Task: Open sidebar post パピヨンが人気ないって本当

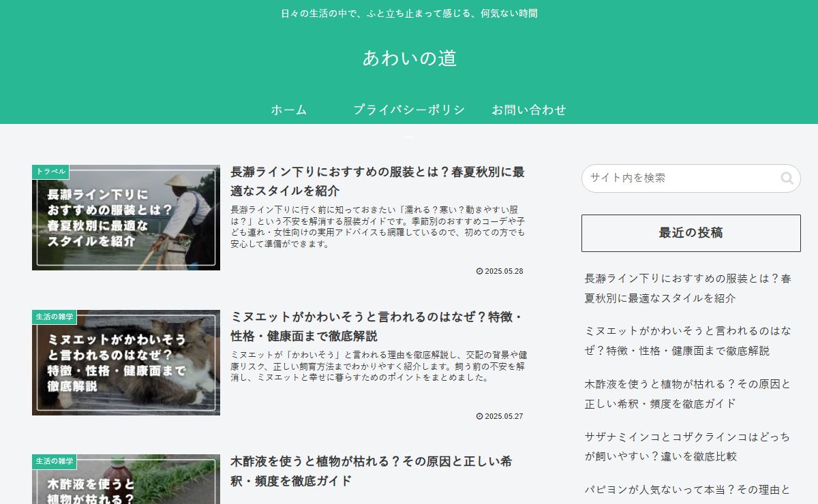Action: click(688, 489)
